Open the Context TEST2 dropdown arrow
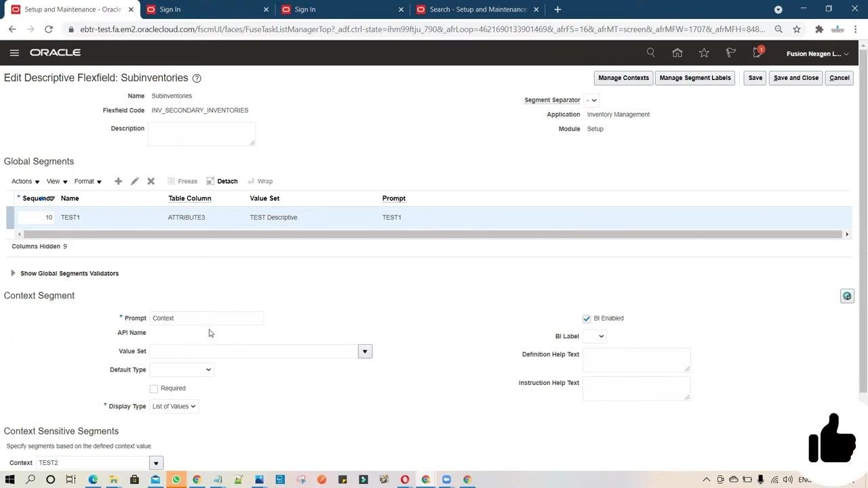The image size is (868, 488). pos(156,463)
